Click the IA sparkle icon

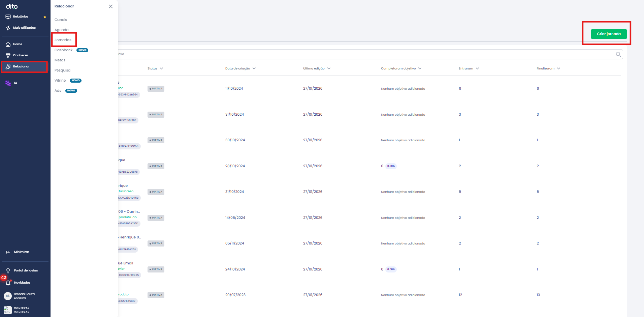pyautogui.click(x=8, y=83)
